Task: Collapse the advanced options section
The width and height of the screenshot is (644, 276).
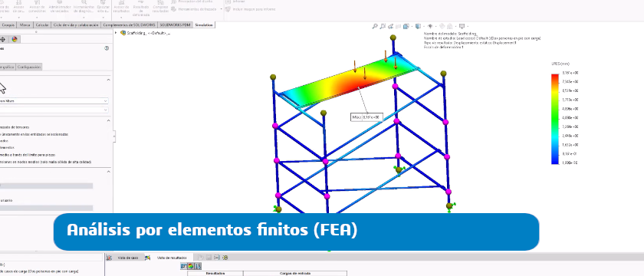Action: (108, 121)
